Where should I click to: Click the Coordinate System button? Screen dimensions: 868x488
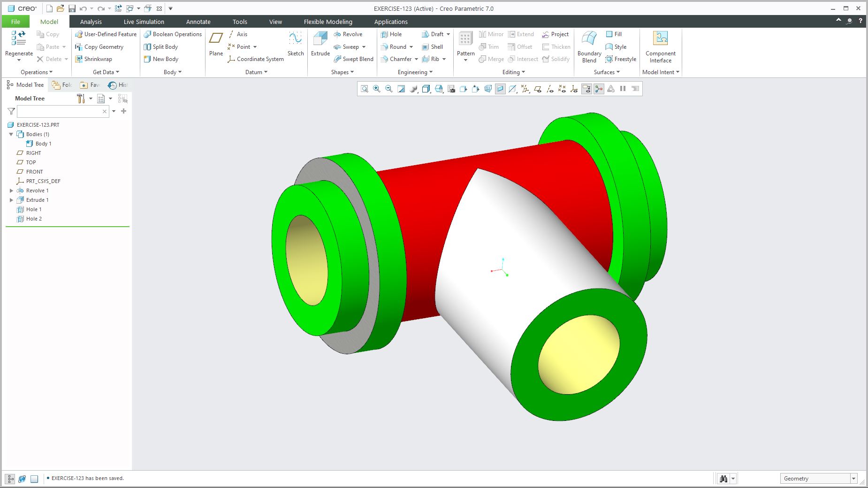pos(256,59)
